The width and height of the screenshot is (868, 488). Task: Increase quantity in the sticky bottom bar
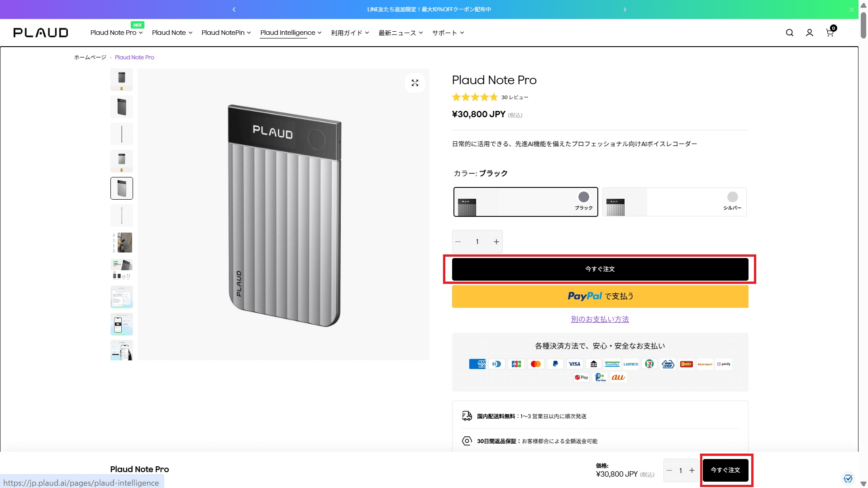[x=692, y=470]
